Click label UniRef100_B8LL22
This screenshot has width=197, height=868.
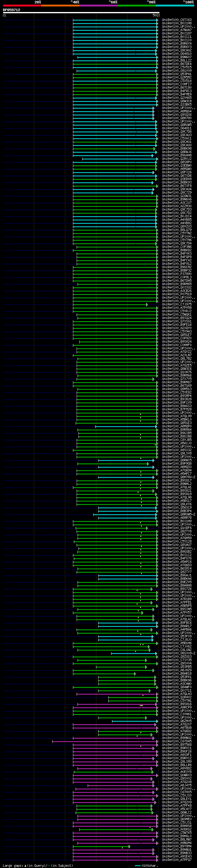(x=176, y=60)
